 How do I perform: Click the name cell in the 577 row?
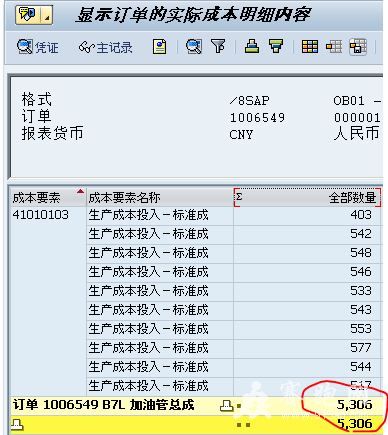pyautogui.click(x=160, y=348)
